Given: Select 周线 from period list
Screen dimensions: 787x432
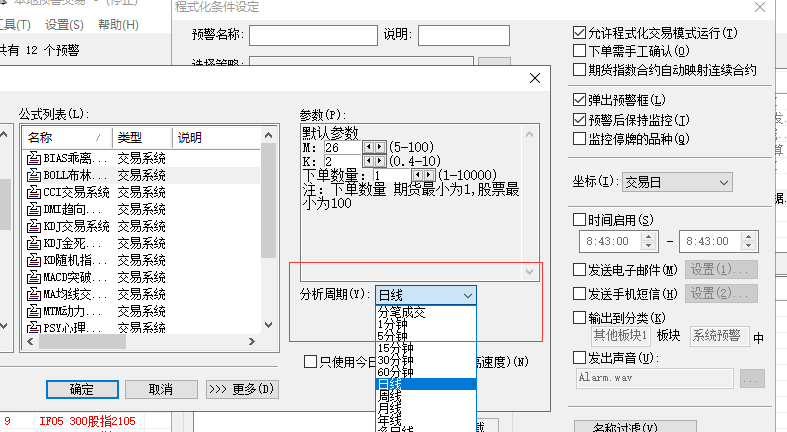Looking at the screenshot, I should [x=426, y=396].
